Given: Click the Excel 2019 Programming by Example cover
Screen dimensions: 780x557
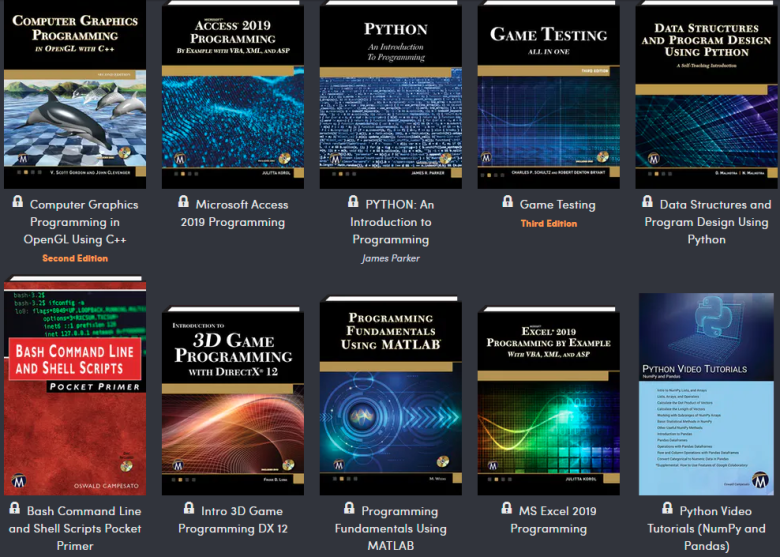Looking at the screenshot, I should point(549,401).
